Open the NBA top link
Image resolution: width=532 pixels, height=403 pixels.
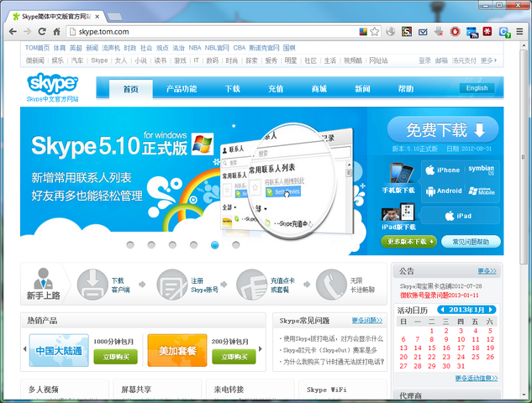tap(195, 48)
